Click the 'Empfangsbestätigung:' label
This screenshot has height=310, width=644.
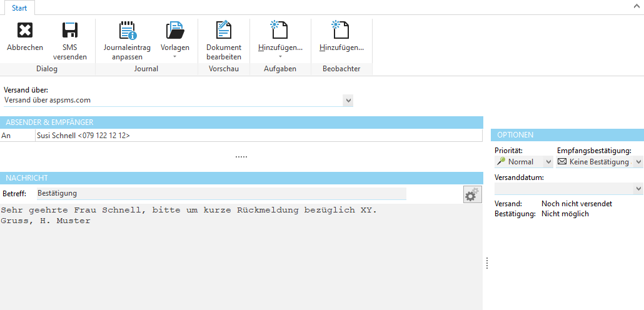click(x=595, y=151)
